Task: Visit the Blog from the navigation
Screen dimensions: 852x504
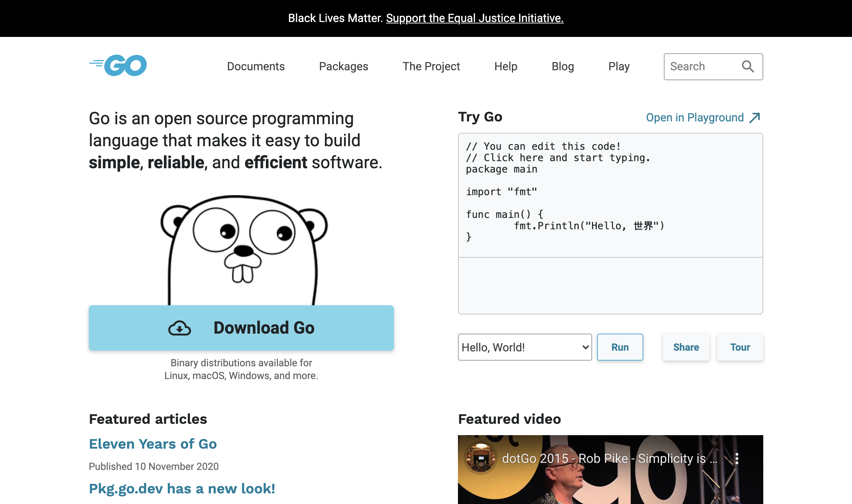Action: [x=563, y=66]
